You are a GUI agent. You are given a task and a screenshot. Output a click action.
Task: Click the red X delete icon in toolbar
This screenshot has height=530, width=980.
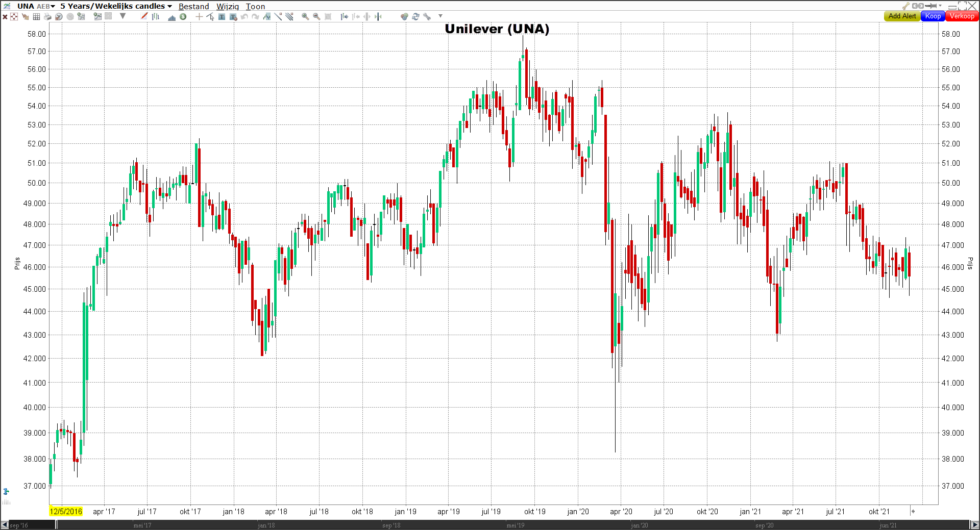coord(5,16)
